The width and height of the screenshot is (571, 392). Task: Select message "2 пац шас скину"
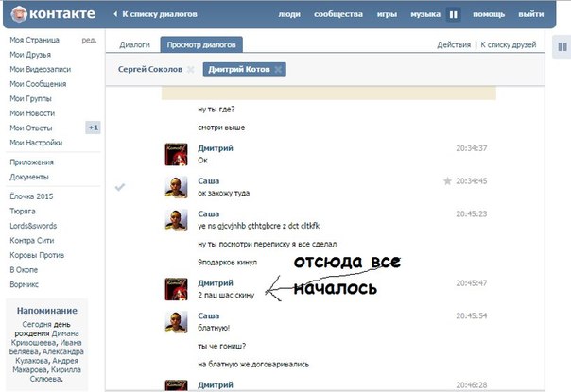(x=226, y=295)
